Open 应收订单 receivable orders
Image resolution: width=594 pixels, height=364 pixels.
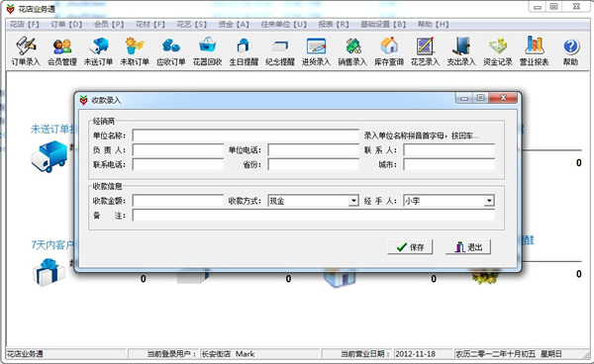pos(171,51)
